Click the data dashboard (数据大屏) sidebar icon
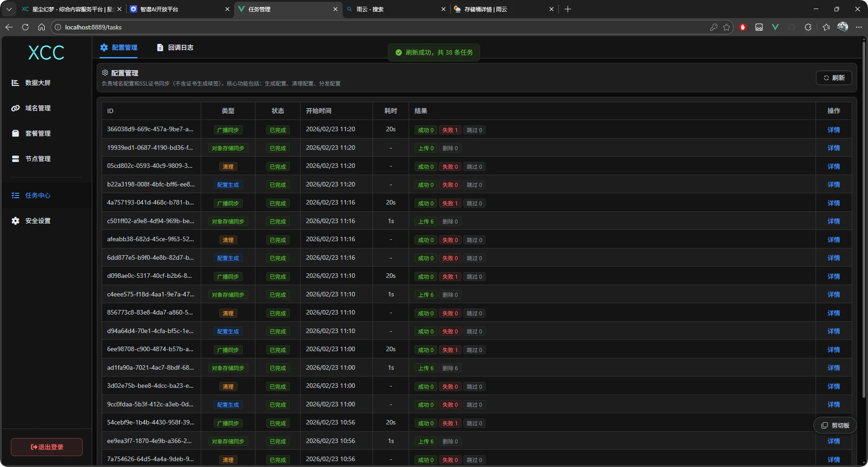Screen dimensions: 868x467 click(15, 83)
